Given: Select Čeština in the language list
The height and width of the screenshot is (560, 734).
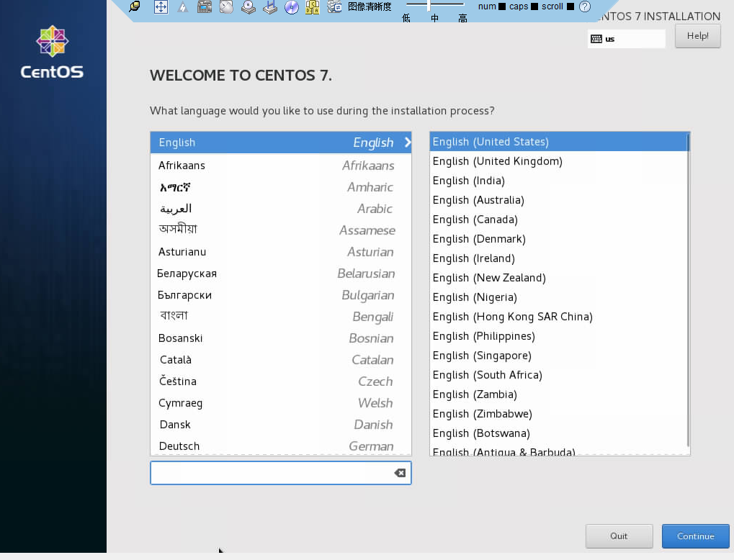Looking at the screenshot, I should click(281, 381).
